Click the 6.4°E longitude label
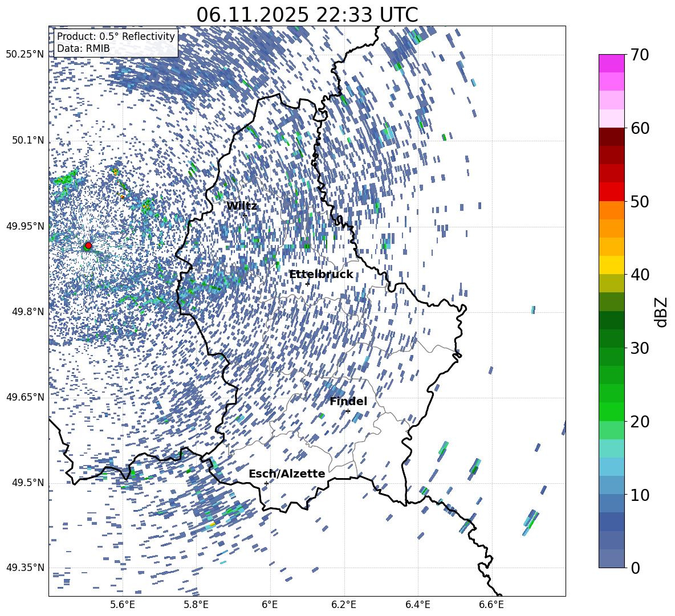The height and width of the screenshot is (616, 675). pos(418,605)
